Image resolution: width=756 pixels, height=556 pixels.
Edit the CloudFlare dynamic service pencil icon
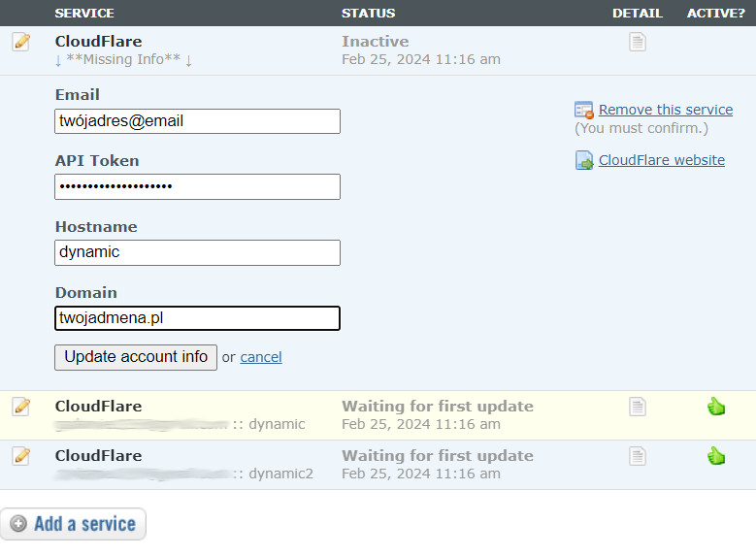coord(21,407)
